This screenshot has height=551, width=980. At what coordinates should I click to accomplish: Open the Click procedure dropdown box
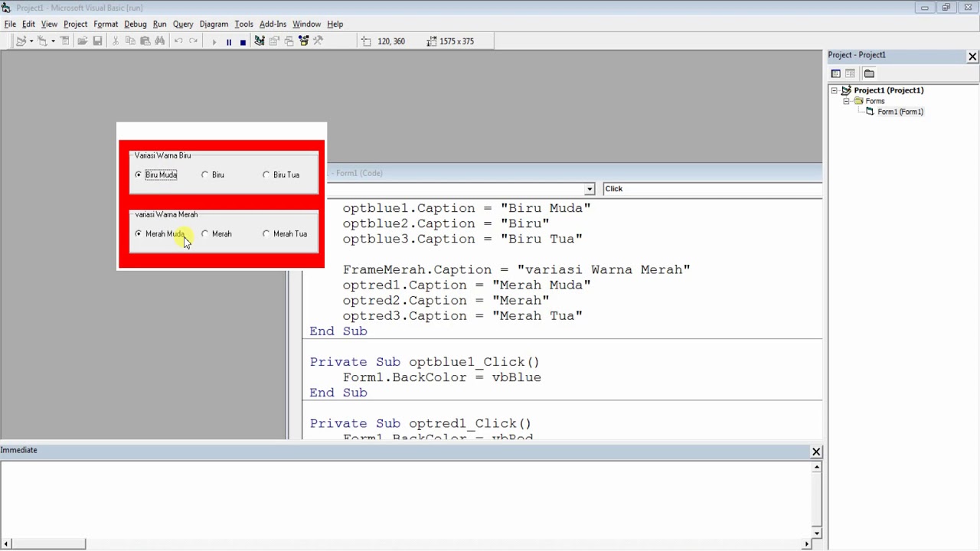(712, 189)
